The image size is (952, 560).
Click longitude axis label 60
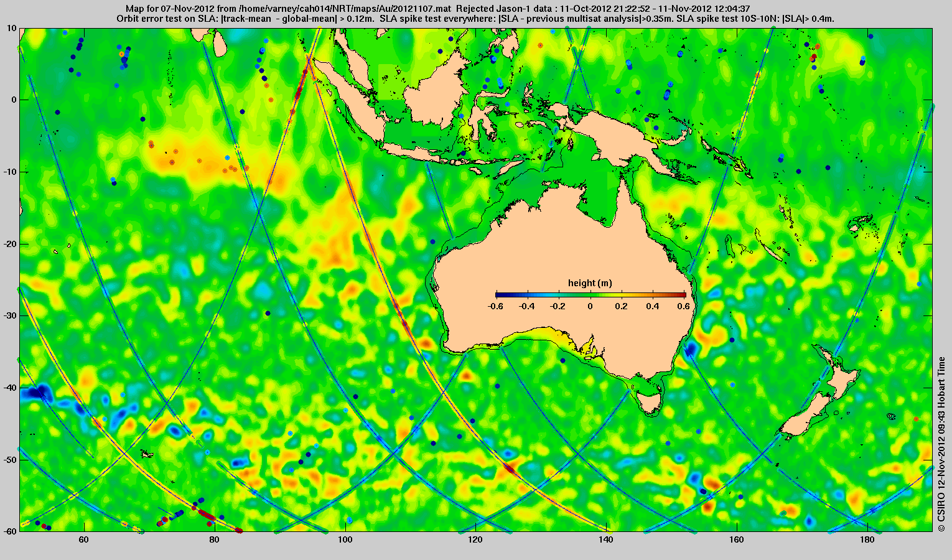(x=83, y=539)
